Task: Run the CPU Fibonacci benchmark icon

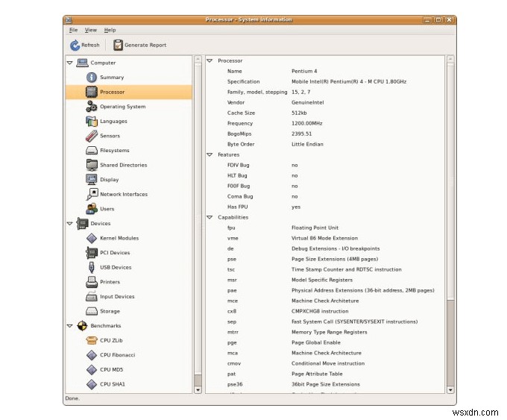Action: (92, 355)
